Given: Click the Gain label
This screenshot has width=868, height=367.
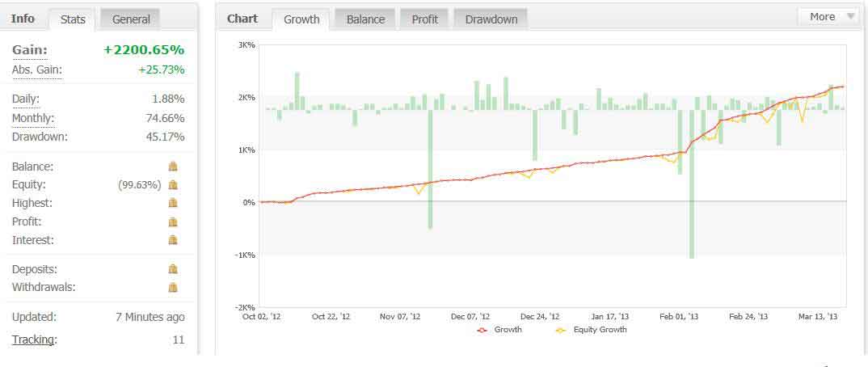Looking at the screenshot, I should coord(29,50).
